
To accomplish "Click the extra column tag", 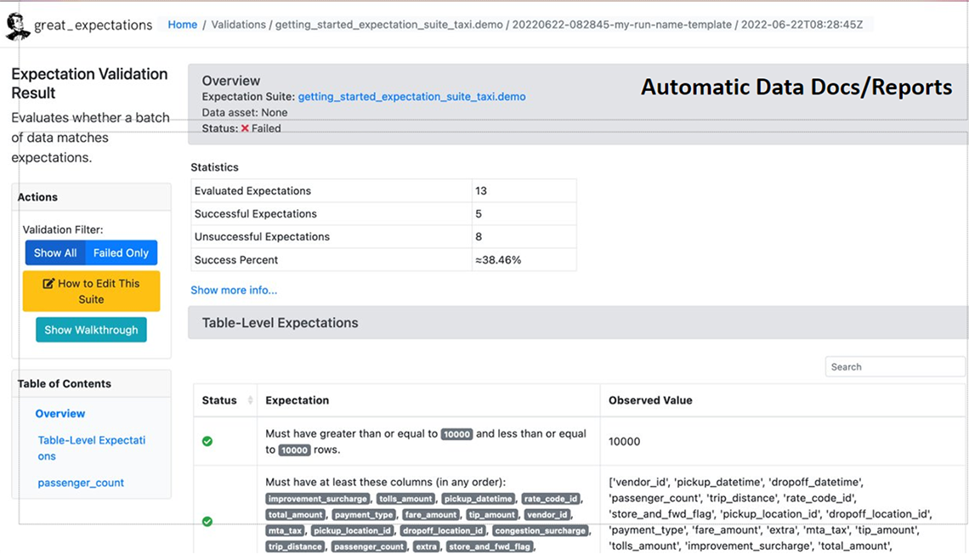I will click(426, 547).
